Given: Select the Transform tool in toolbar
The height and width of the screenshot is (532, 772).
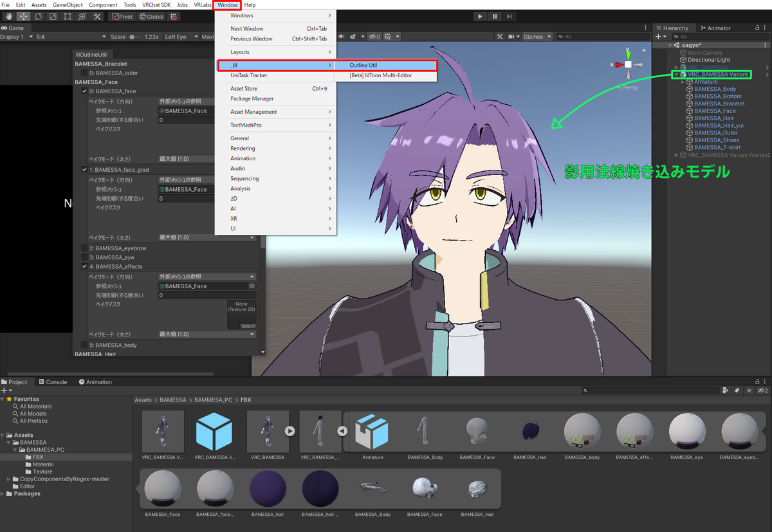Looking at the screenshot, I should click(x=82, y=16).
